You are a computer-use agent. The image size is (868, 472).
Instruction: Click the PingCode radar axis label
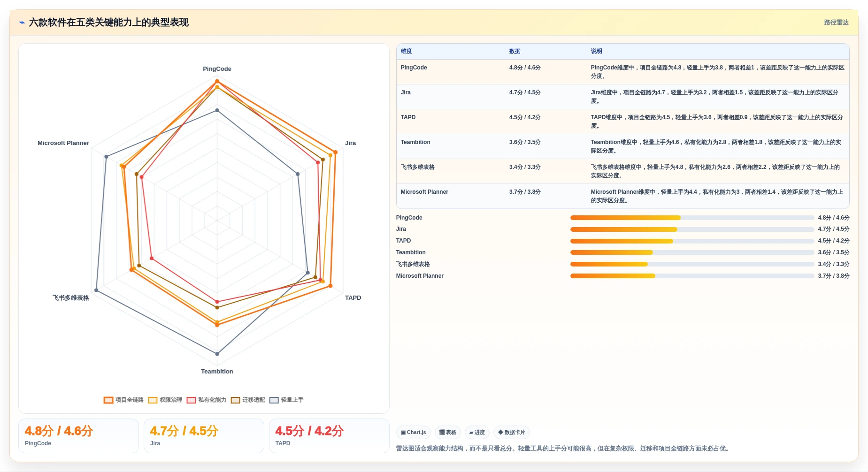point(217,69)
